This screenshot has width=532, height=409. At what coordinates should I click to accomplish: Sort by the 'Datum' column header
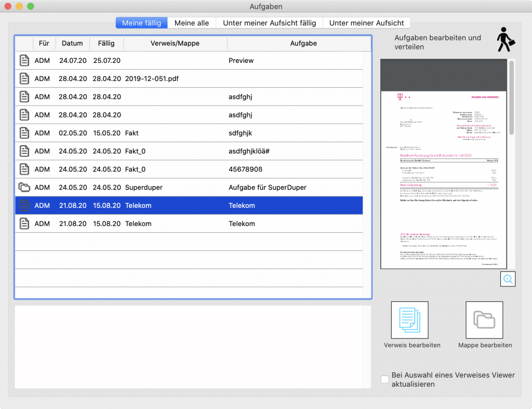[x=72, y=44]
